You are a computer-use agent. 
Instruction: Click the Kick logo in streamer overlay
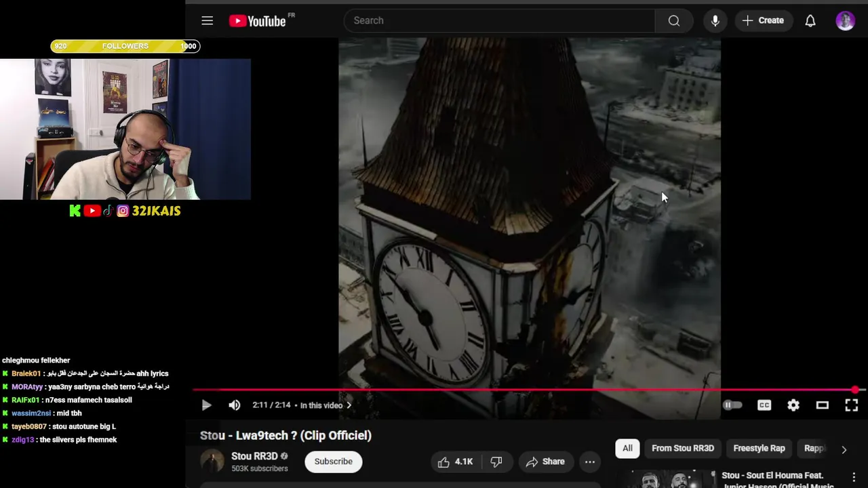tap(75, 211)
